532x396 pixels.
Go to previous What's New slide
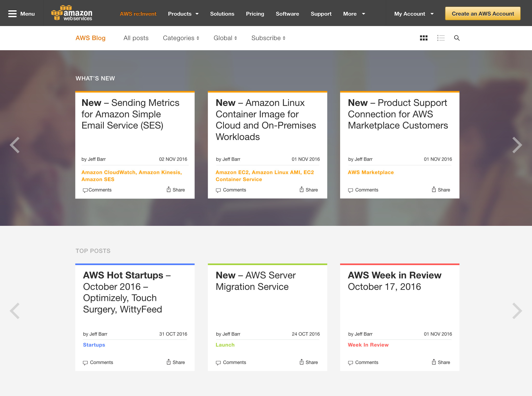(x=15, y=145)
